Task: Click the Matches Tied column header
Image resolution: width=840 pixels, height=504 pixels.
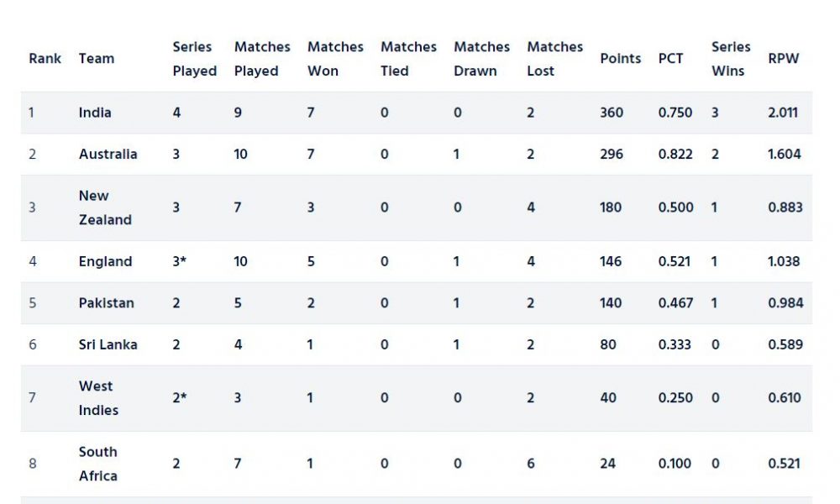Action: (409, 59)
